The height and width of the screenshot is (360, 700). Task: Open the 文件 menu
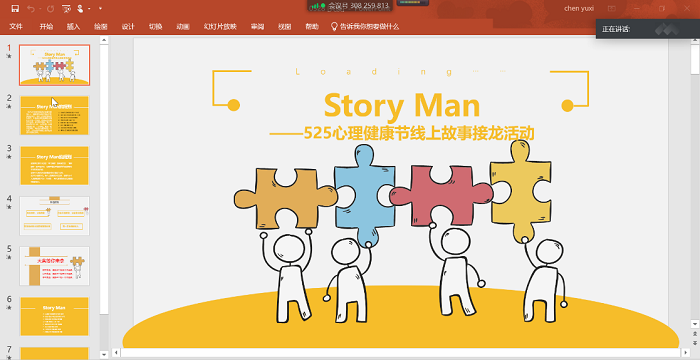coord(16,26)
